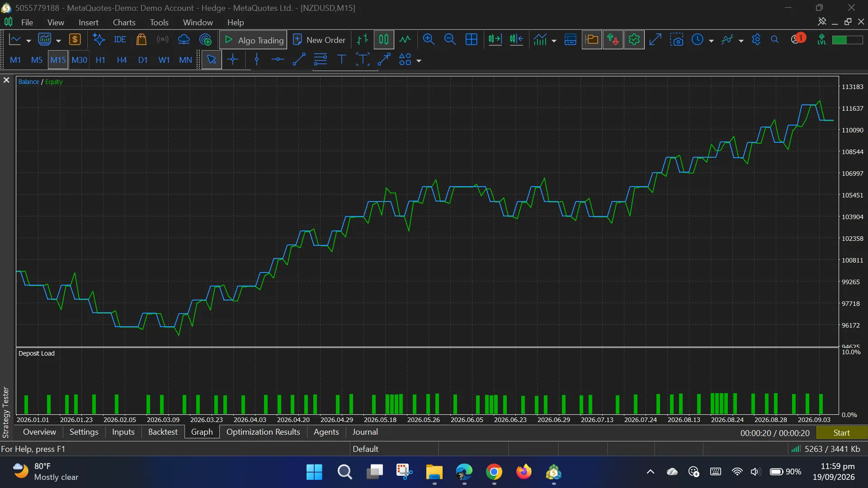Close the Strategy Tester panel

[6, 80]
